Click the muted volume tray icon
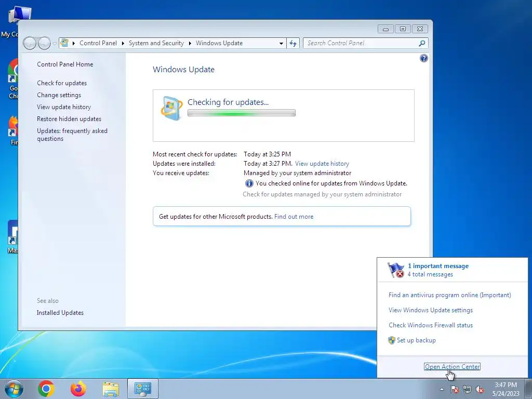This screenshot has height=399, width=532. click(480, 389)
